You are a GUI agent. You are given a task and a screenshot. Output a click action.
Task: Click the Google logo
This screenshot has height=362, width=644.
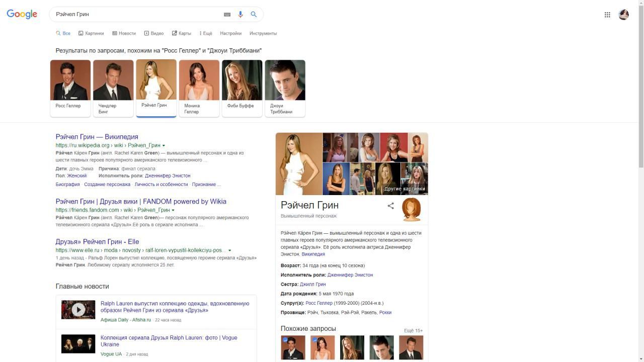[x=22, y=14]
